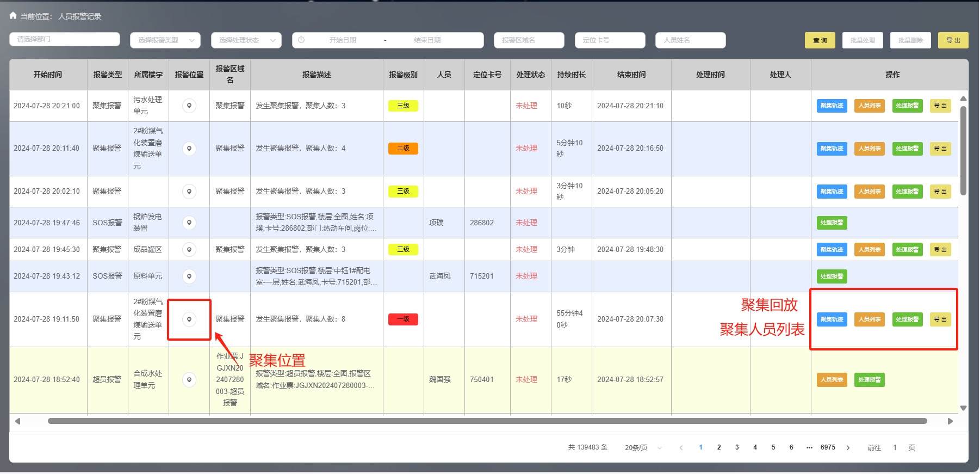This screenshot has height=474, width=980.
Task: Click location pin in 原料单元 row
Action: [x=189, y=276]
